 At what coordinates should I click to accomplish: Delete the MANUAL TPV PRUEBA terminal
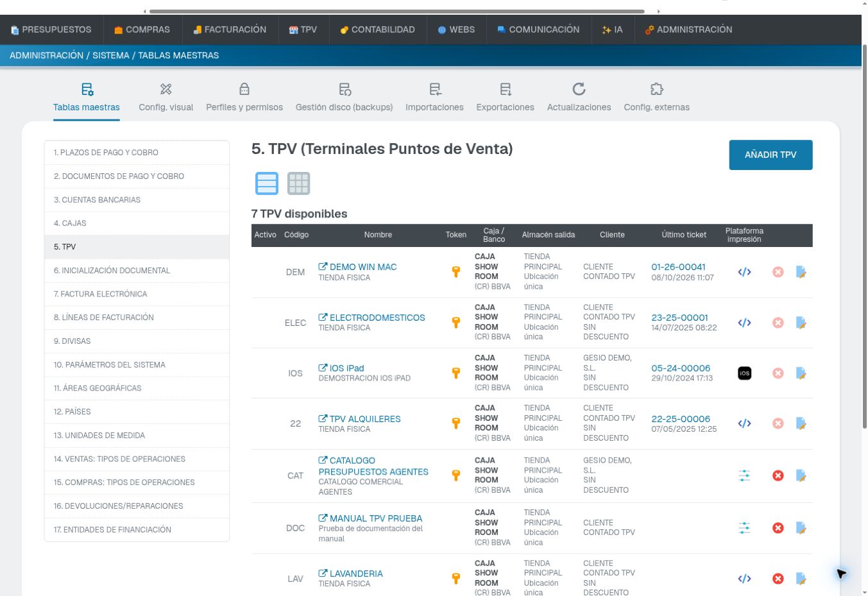tap(778, 528)
